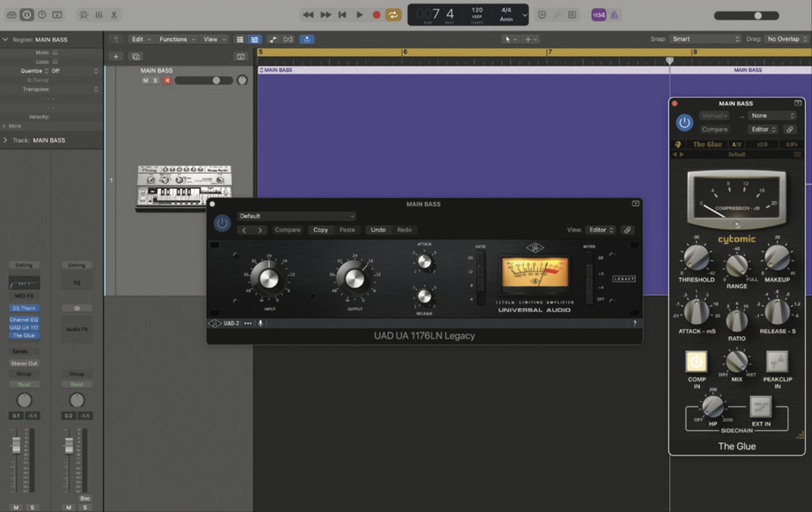Click the count-in 1234 button
The image size is (812, 512).
(598, 14)
